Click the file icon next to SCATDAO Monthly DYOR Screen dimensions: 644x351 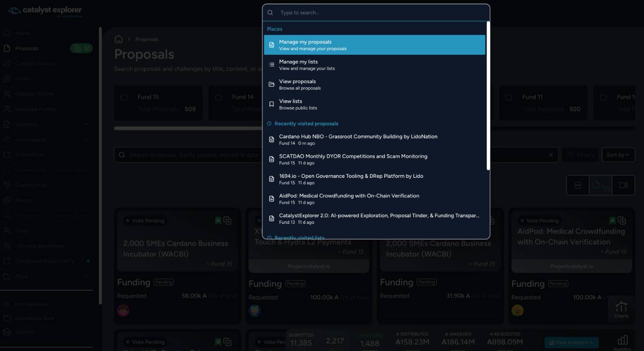click(x=272, y=159)
